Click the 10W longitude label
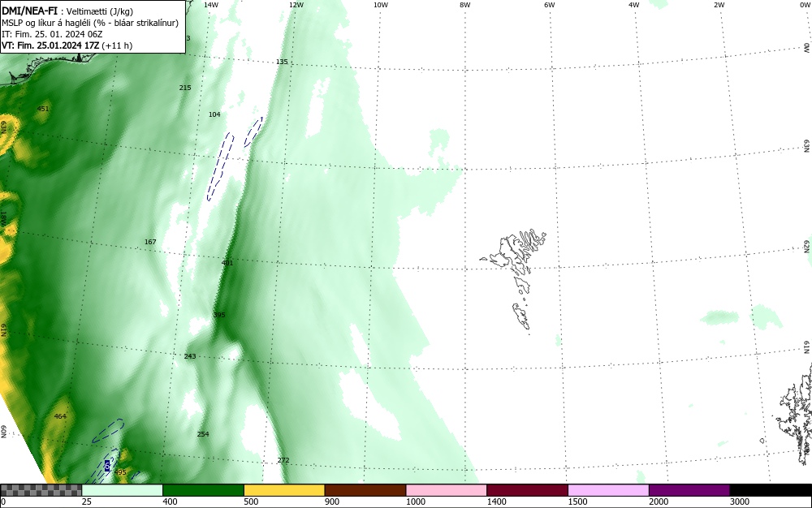Image resolution: width=812 pixels, height=508 pixels. 381,5
